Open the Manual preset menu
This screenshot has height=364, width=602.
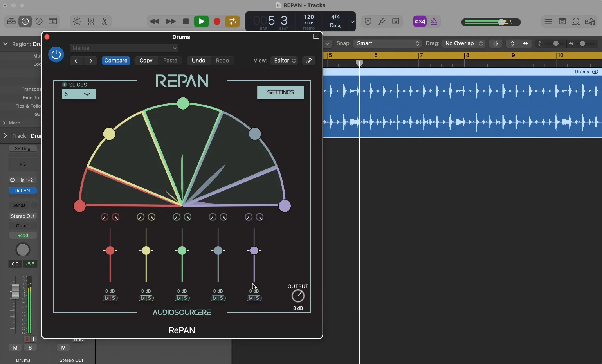[x=124, y=48]
